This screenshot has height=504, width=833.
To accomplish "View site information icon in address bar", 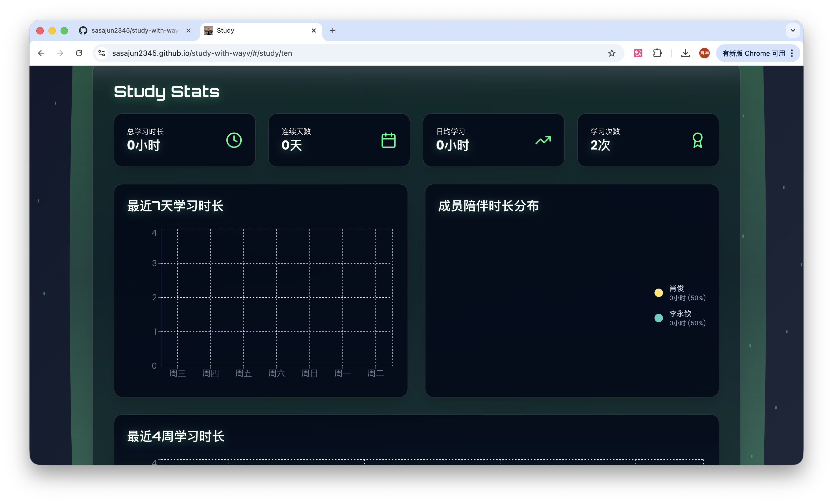I will [102, 53].
